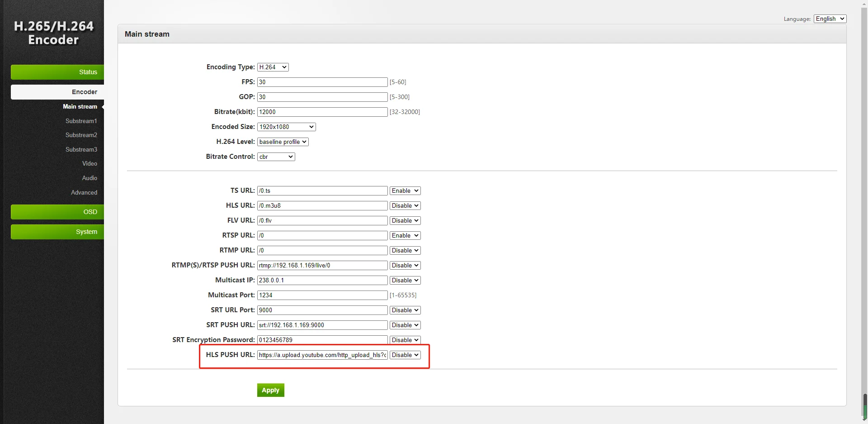Open the RTSP URL Enable dropdown
Screen dimensions: 868x424
coord(405,235)
